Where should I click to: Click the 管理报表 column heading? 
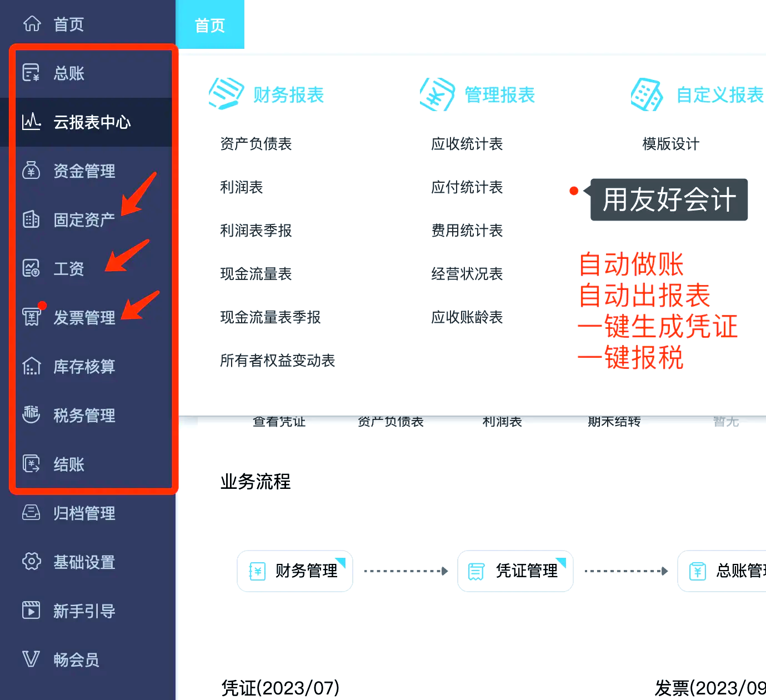coord(500,95)
